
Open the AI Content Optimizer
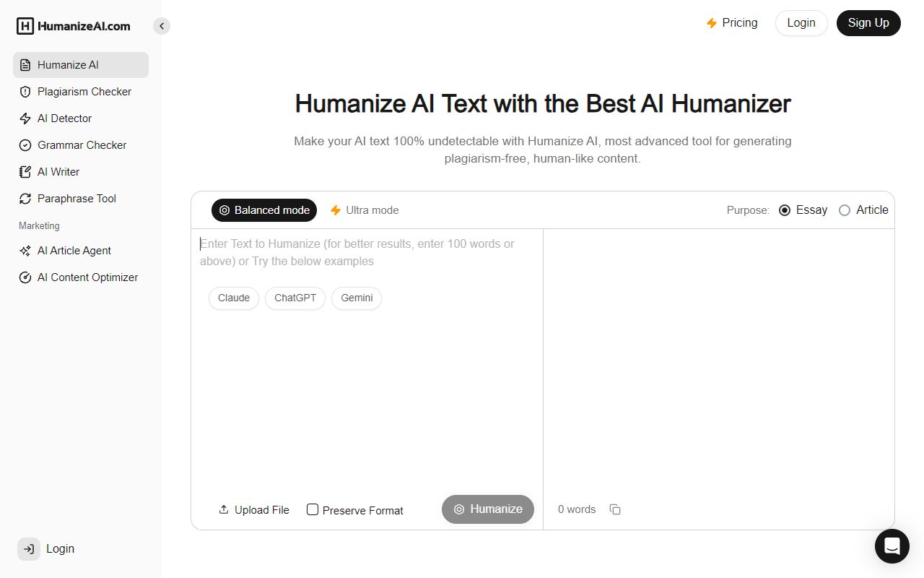point(87,277)
